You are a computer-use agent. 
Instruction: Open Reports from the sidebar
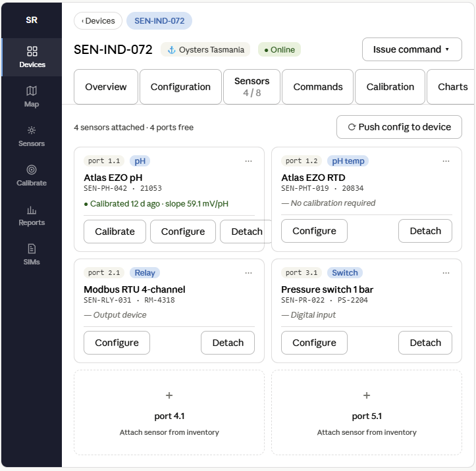tap(32, 215)
